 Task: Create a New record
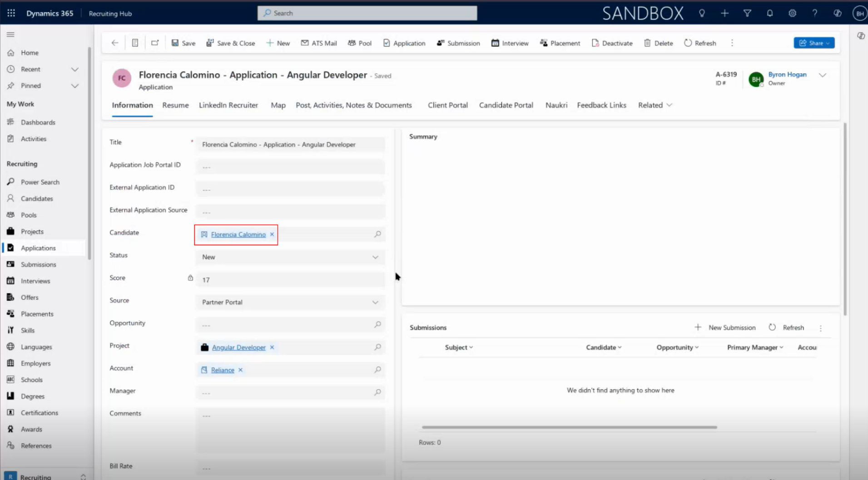pyautogui.click(x=278, y=43)
